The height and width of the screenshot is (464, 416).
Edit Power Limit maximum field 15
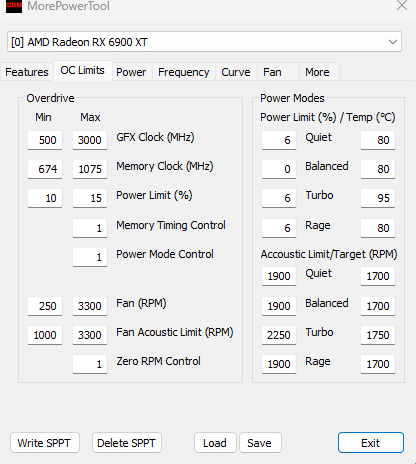(x=90, y=198)
